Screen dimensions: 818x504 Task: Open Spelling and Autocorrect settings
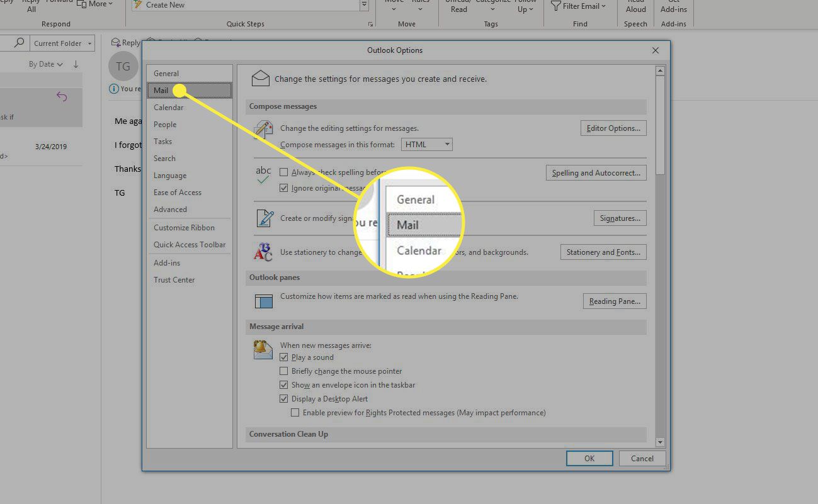tap(596, 173)
